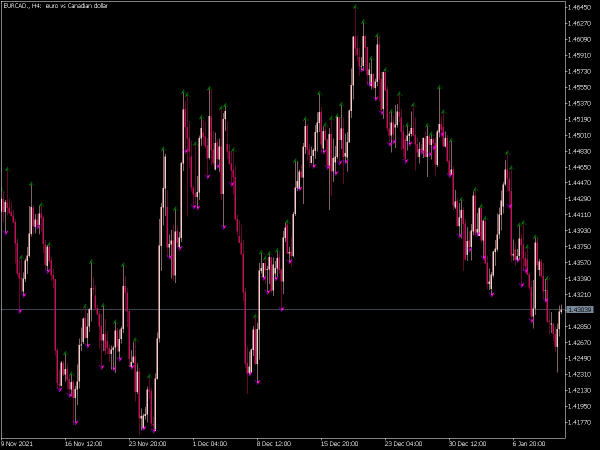
Task: Click the price label 1.43750
Action: pos(580,247)
